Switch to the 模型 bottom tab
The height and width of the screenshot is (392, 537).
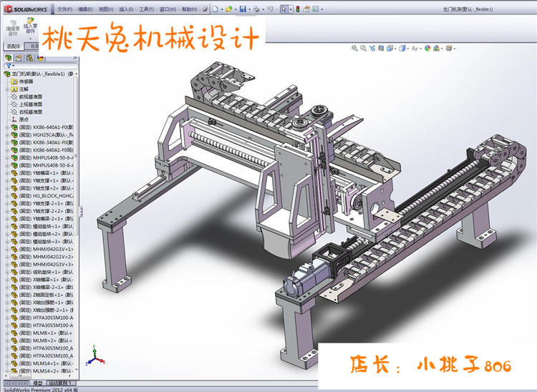pyautogui.click(x=37, y=383)
